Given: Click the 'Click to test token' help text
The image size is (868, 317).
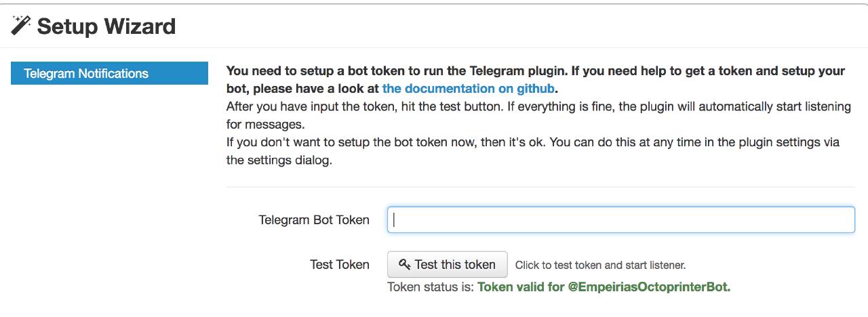Looking at the screenshot, I should pos(600,265).
